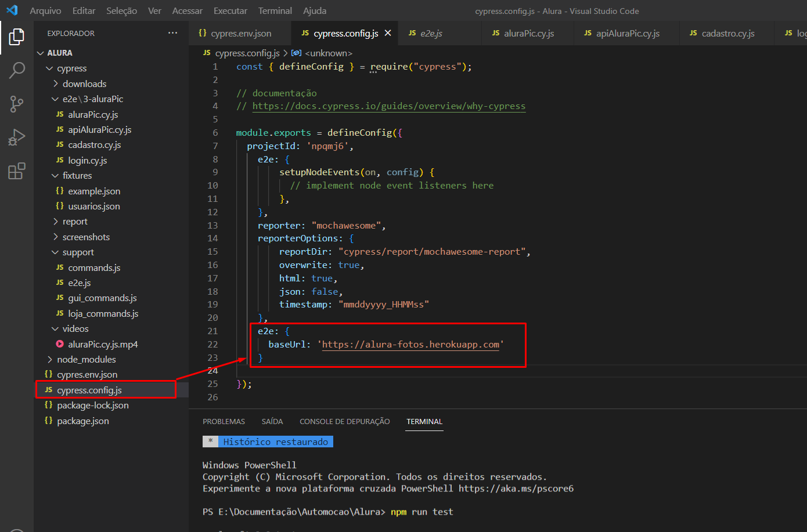The width and height of the screenshot is (807, 532).
Task: Click the video icon of aluraPic.cy.js.mp4
Action: tap(60, 344)
